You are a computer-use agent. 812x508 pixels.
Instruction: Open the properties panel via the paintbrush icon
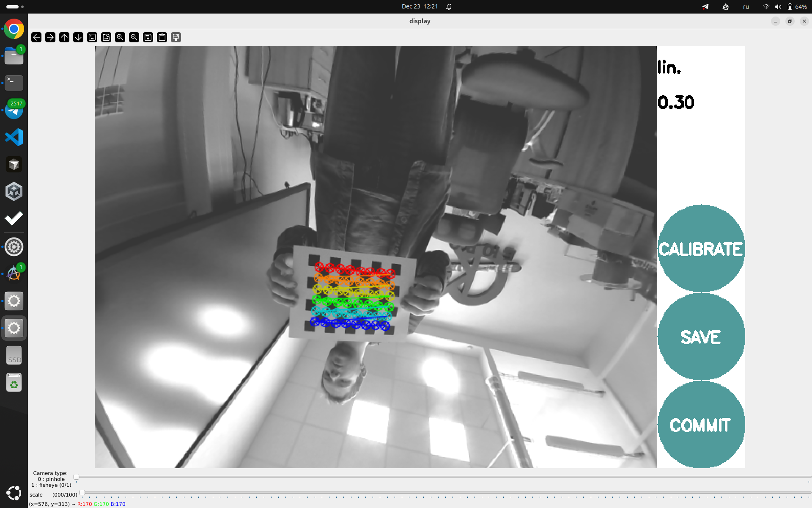point(176,37)
